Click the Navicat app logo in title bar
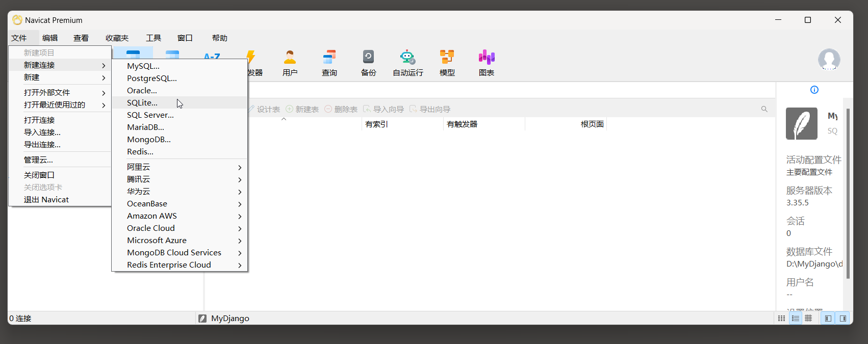This screenshot has height=344, width=868. coord(17,20)
